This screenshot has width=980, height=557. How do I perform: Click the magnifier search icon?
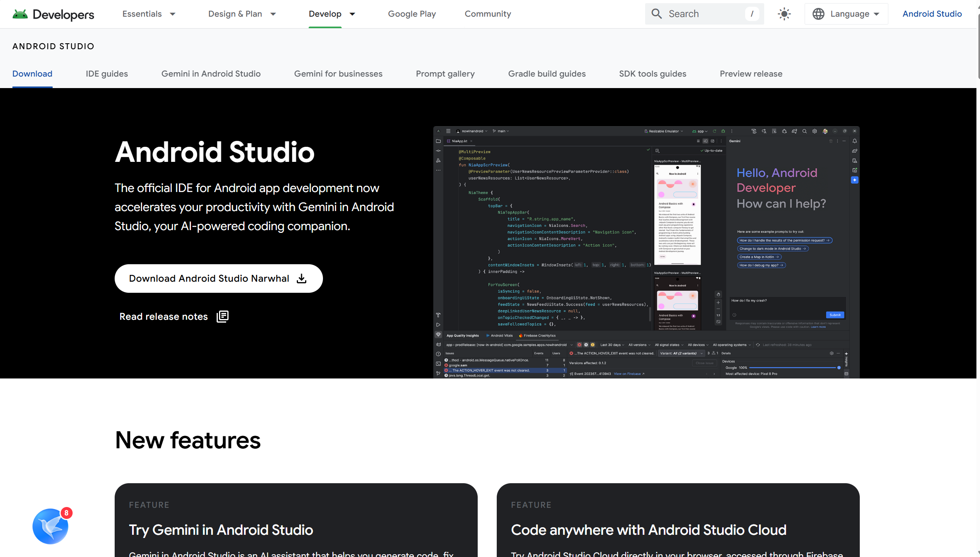pos(657,14)
